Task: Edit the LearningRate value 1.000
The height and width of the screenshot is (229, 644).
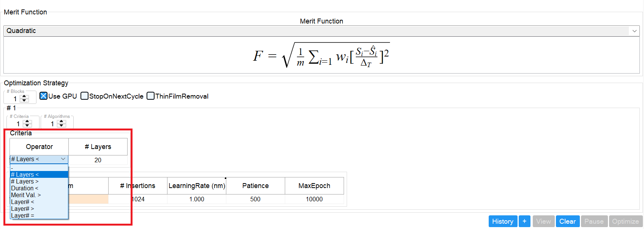Action: (x=197, y=199)
